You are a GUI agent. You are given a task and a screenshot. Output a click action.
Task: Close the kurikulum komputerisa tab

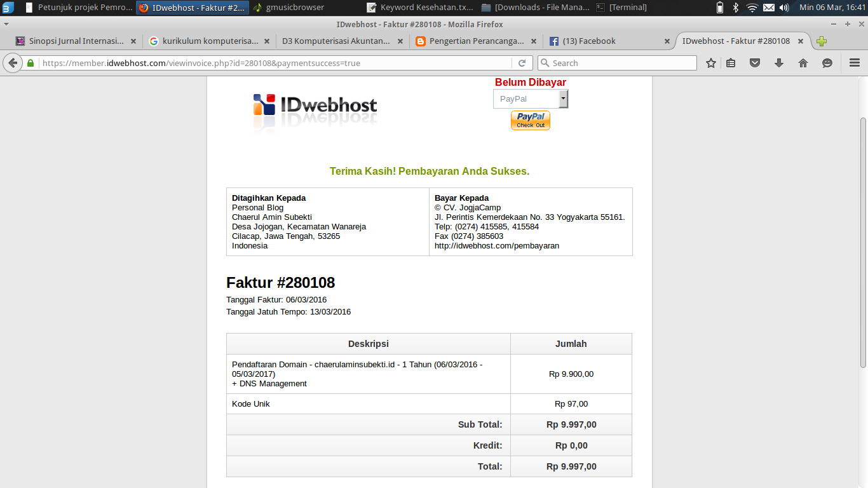click(267, 41)
